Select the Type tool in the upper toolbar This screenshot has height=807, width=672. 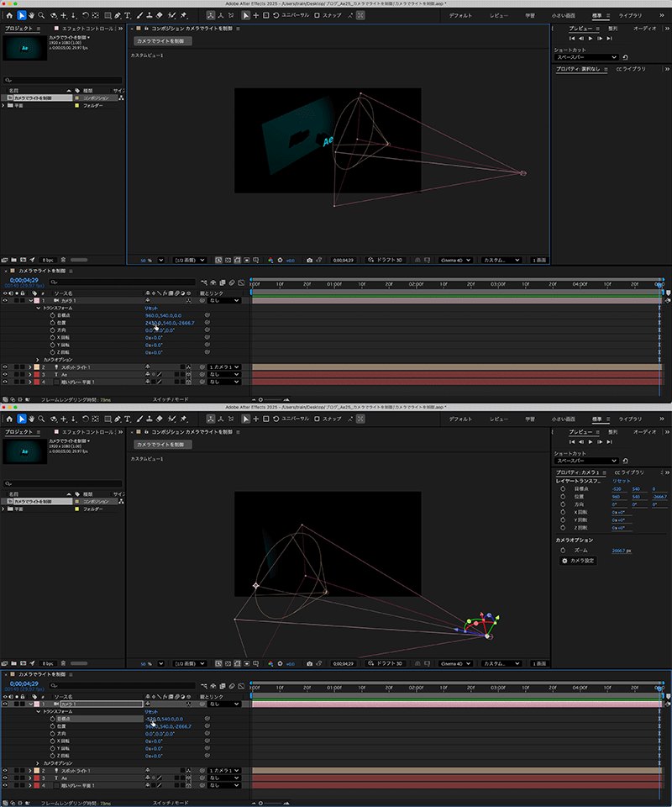(x=127, y=15)
